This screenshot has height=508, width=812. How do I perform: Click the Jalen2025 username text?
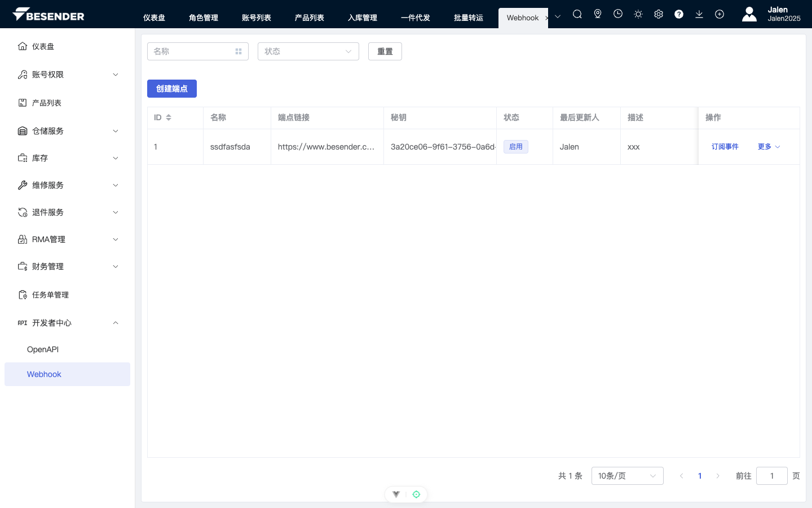coord(784,19)
